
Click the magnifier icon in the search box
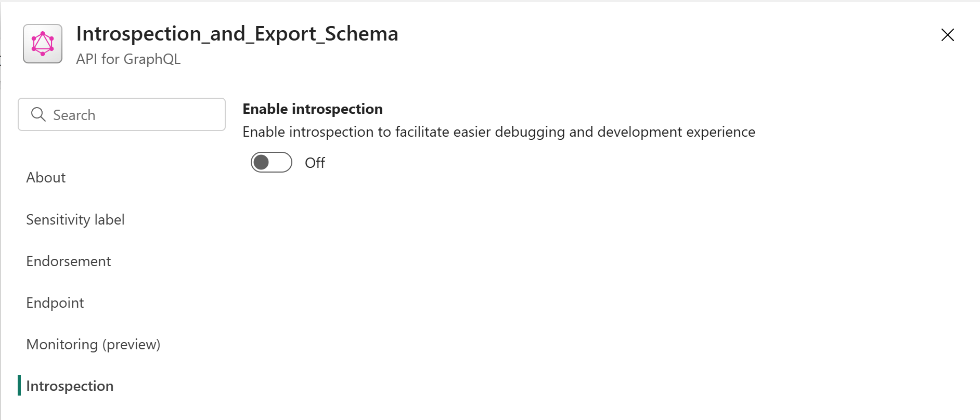pyautogui.click(x=38, y=114)
